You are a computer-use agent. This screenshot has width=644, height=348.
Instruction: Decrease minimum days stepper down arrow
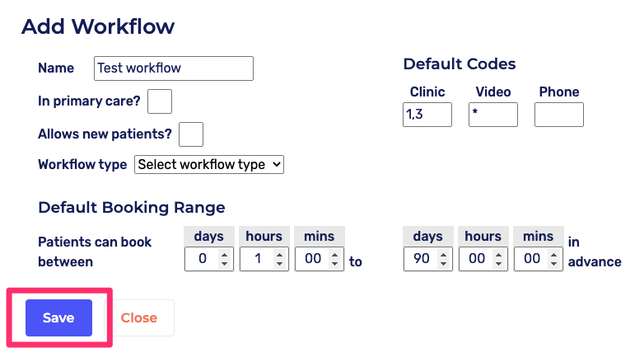pyautogui.click(x=225, y=263)
